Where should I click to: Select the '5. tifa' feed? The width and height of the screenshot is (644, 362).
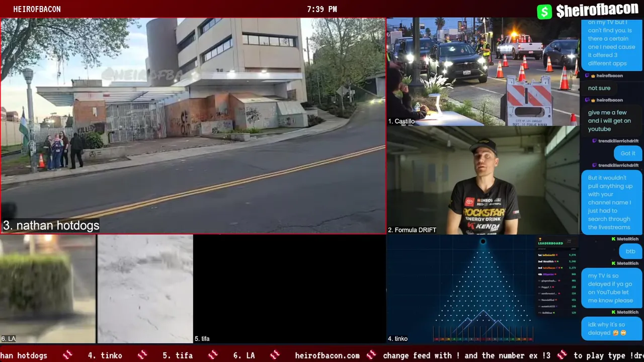pyautogui.click(x=289, y=289)
